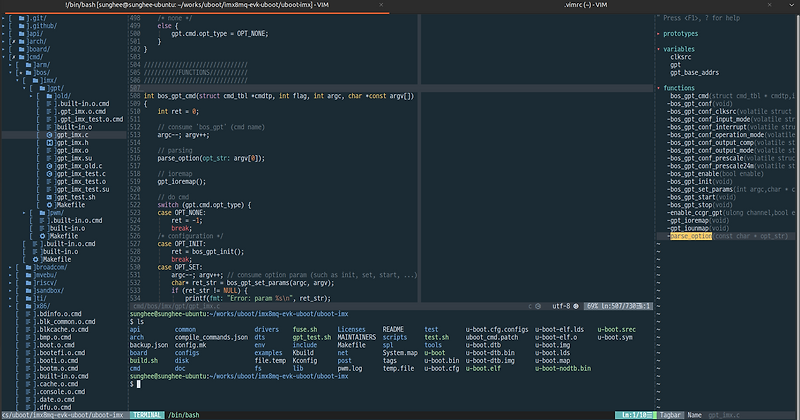Click u-boot-nodtb.bin in terminal listing

pos(563,368)
